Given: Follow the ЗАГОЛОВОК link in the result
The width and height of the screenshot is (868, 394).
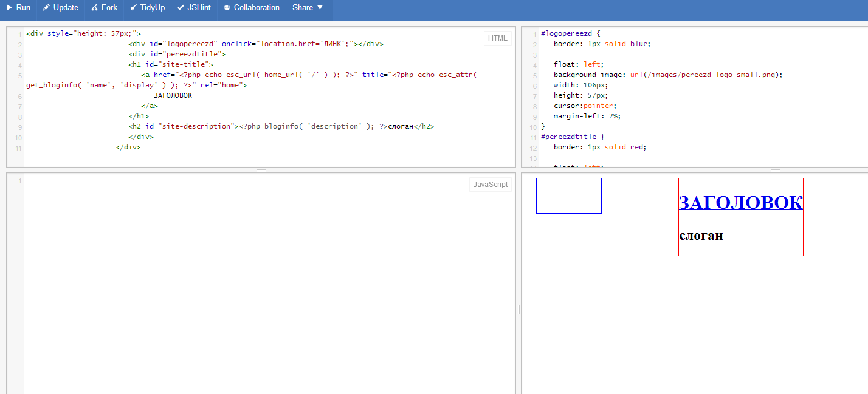Looking at the screenshot, I should [x=741, y=203].
